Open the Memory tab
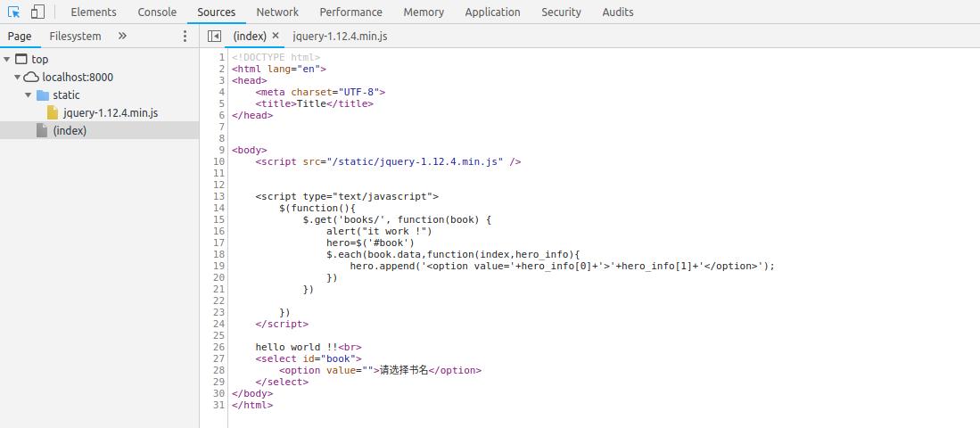The image size is (980, 428). (424, 12)
